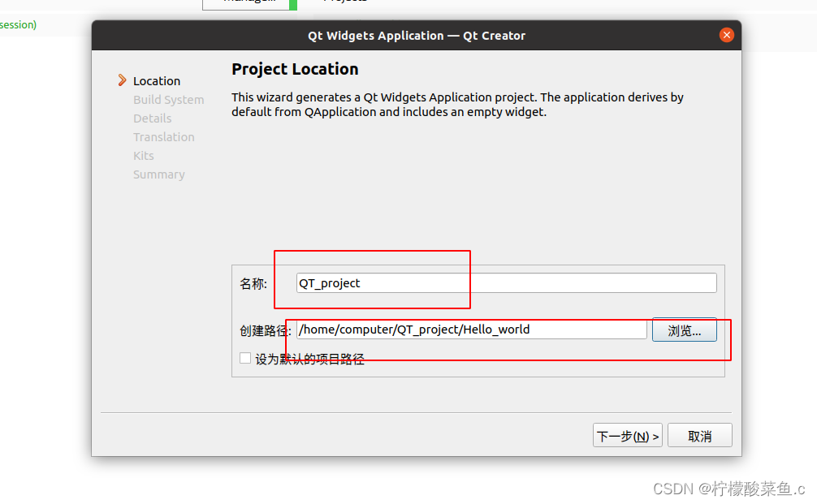Cancel the wizard with 取消
Image resolution: width=817 pixels, height=504 pixels.
pyautogui.click(x=700, y=435)
